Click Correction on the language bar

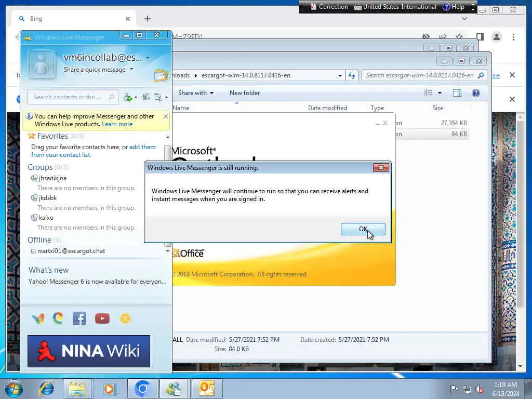pos(329,7)
